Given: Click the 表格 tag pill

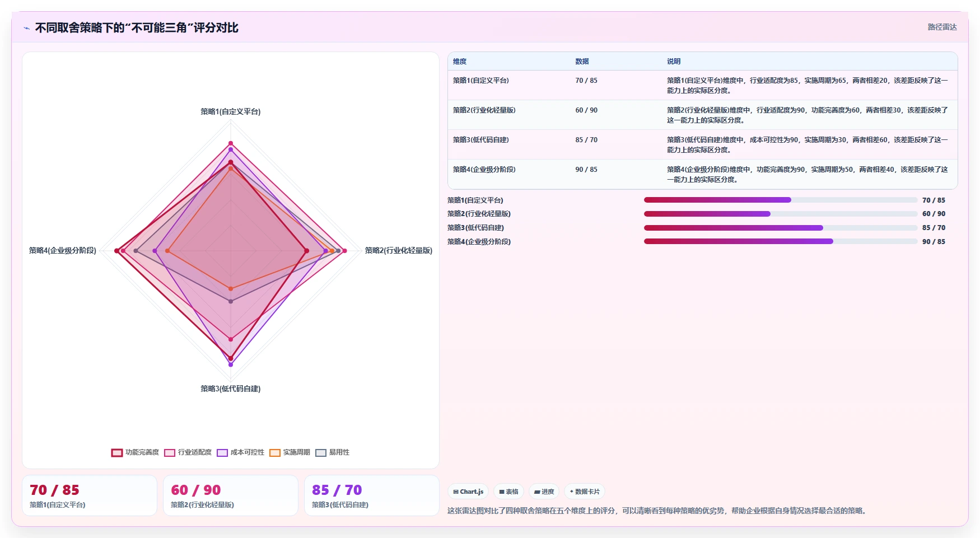Looking at the screenshot, I should coord(508,492).
